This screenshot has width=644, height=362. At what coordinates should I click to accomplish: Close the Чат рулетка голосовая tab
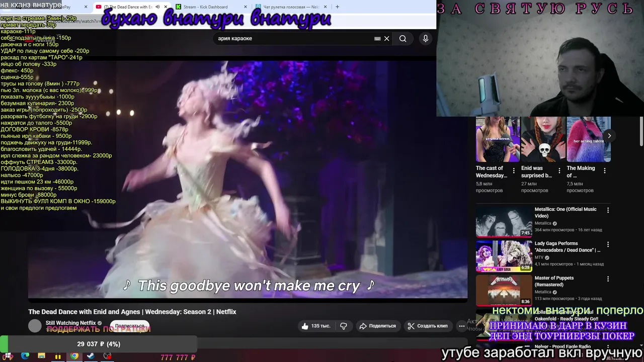click(x=326, y=7)
